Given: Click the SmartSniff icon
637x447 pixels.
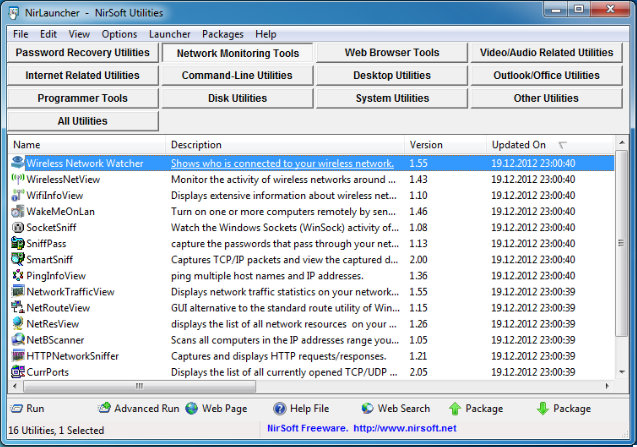Looking at the screenshot, I should tap(17, 259).
